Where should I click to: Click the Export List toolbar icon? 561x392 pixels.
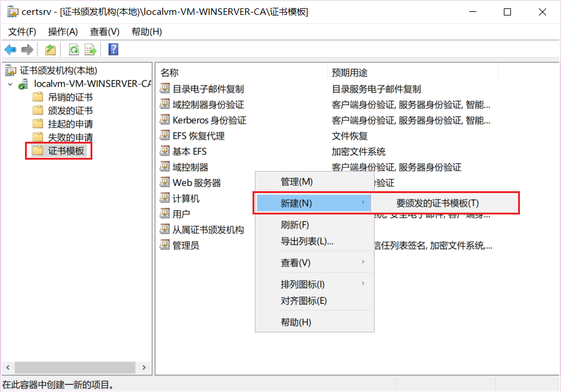tap(91, 49)
